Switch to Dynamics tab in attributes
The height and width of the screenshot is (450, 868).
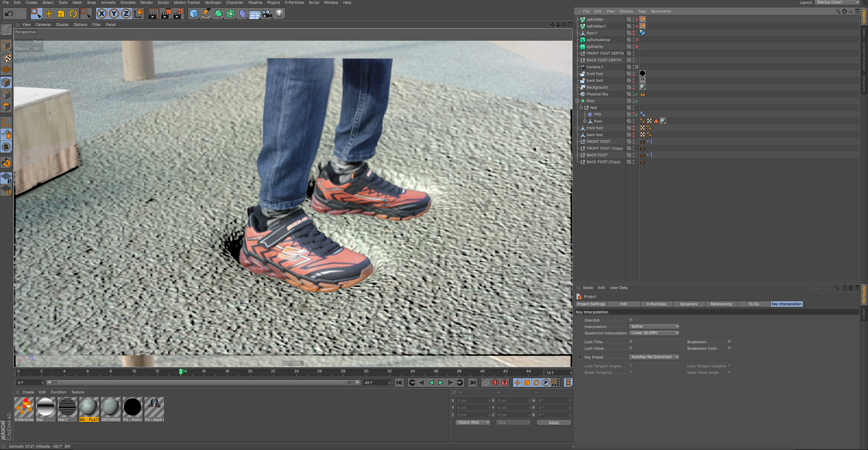[x=689, y=304]
